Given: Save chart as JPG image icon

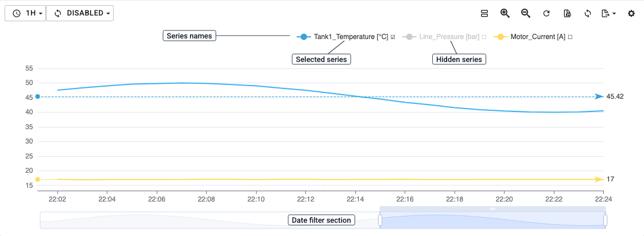Looking at the screenshot, I should pyautogui.click(x=567, y=14).
